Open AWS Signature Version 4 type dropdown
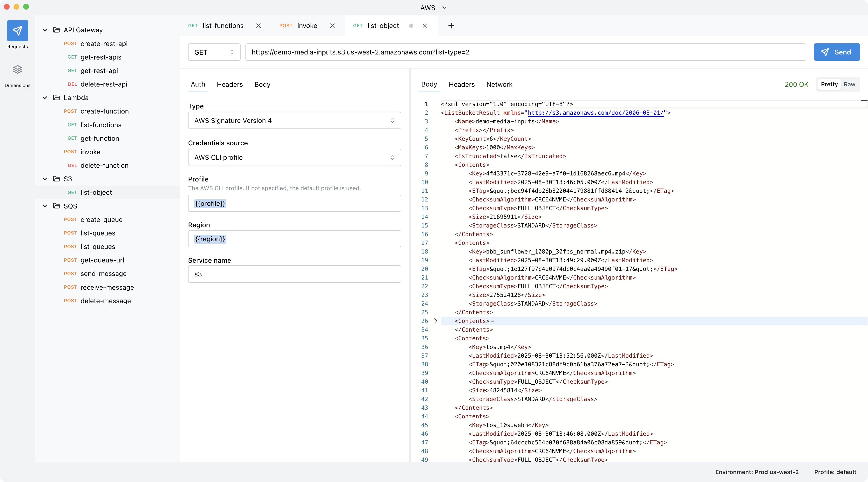Viewport: 868px width, 482px height. pyautogui.click(x=294, y=120)
